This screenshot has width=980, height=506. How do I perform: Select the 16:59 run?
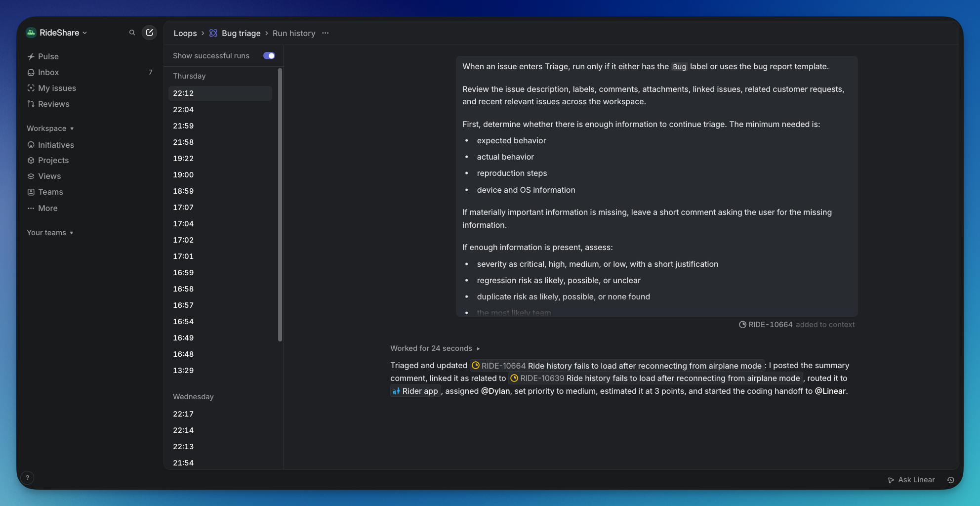point(220,273)
